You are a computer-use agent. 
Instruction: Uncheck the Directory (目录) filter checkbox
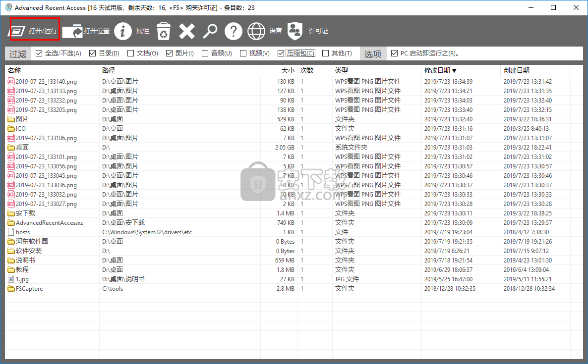tap(93, 53)
